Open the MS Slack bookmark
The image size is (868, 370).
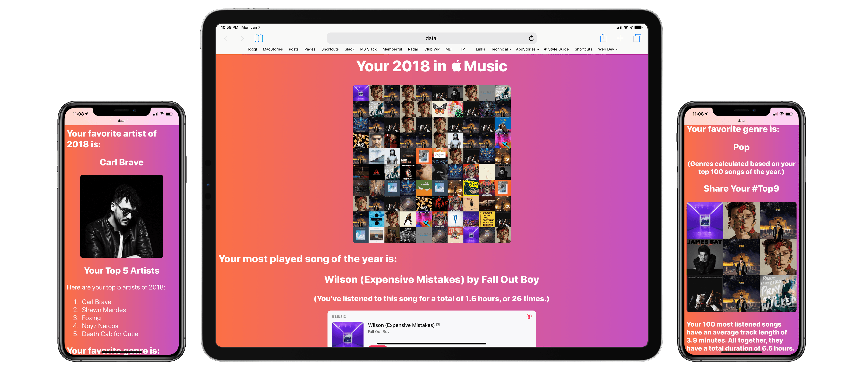(368, 49)
